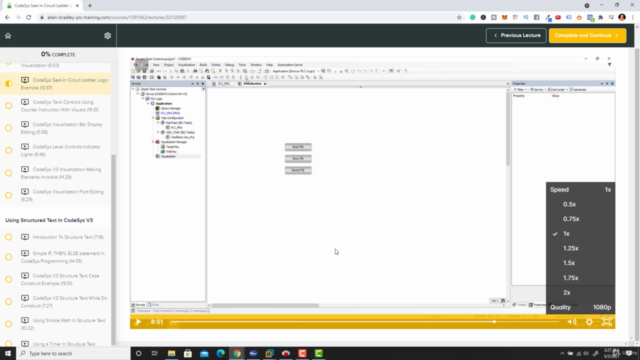Image resolution: width=640 pixels, height=360 pixels.
Task: Switch to the PLC_PRG editor tab
Action: [x=223, y=84]
